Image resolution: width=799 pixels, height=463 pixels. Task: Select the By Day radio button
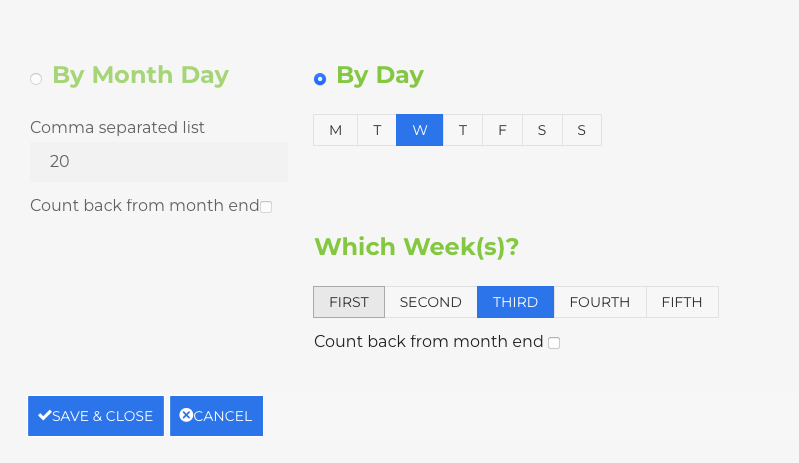click(x=320, y=79)
